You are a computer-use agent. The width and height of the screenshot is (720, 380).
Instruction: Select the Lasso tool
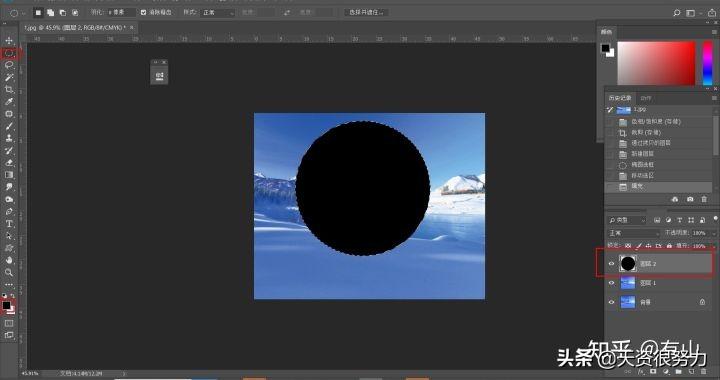click(9, 65)
